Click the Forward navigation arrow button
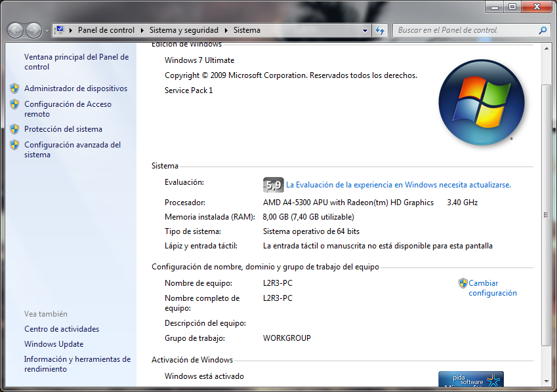Viewport: 557px width, 392px height. pos(34,31)
